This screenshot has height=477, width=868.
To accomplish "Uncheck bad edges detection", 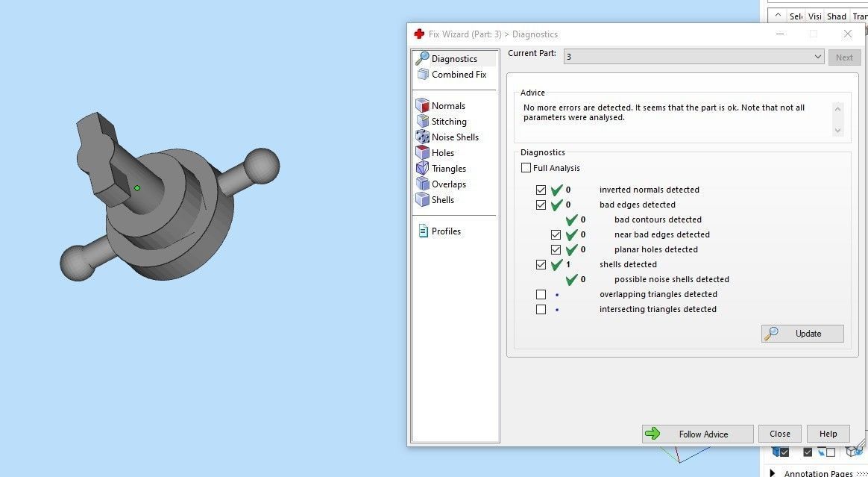I will click(x=541, y=205).
